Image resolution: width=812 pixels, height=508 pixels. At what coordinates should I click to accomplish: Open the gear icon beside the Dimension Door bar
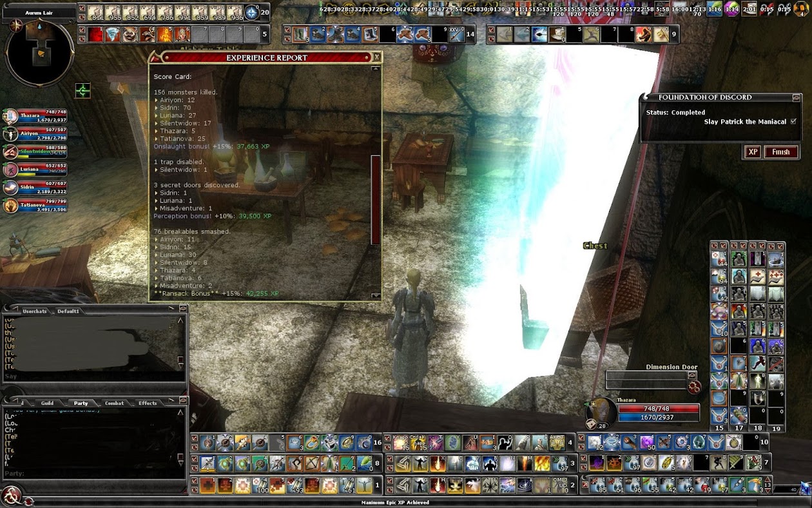tap(694, 387)
